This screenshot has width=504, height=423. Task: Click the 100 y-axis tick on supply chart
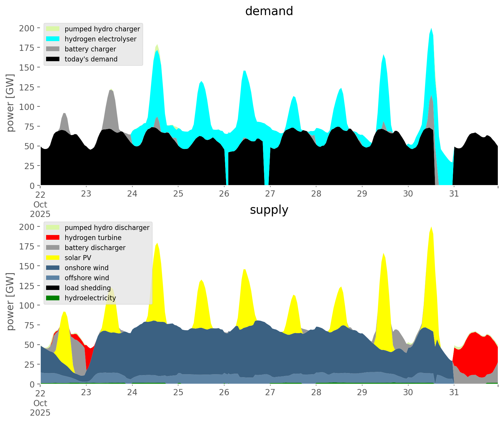[x=27, y=305]
